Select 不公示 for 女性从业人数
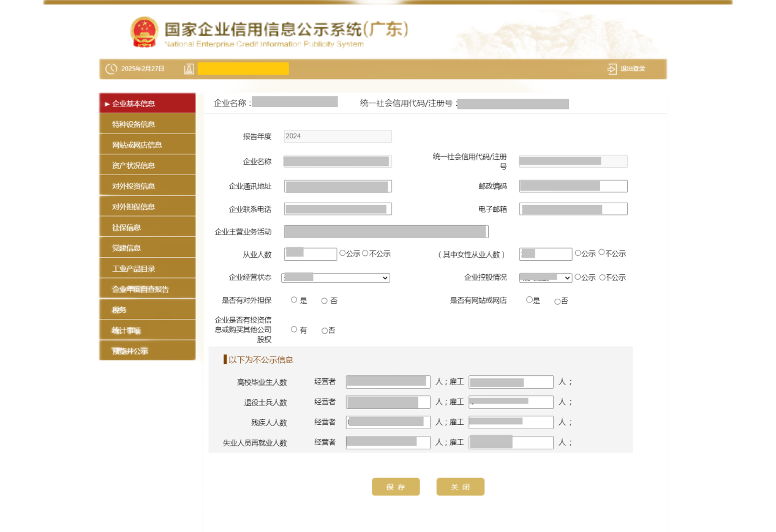The width and height of the screenshot is (776, 532). (601, 252)
